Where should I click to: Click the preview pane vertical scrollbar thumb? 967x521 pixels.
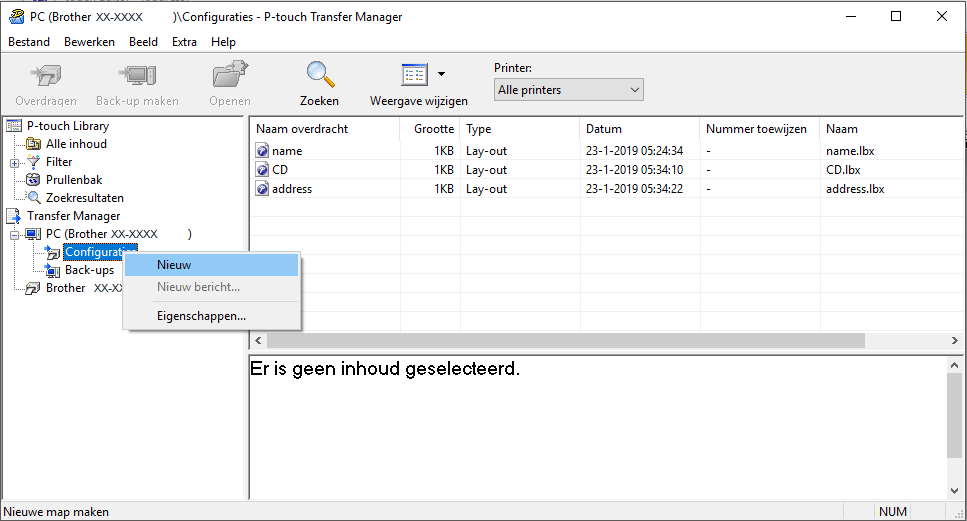(x=955, y=416)
